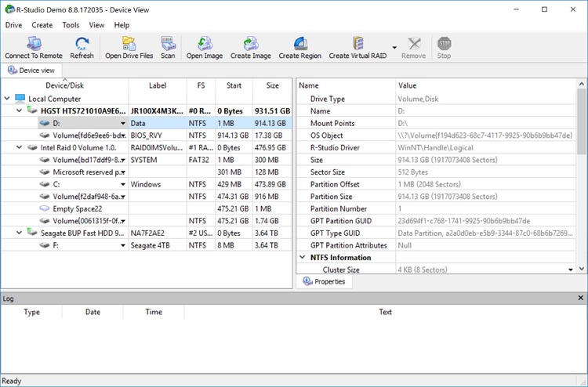Collapse the HGST HTS721010A9E6 drive node

tap(19, 110)
